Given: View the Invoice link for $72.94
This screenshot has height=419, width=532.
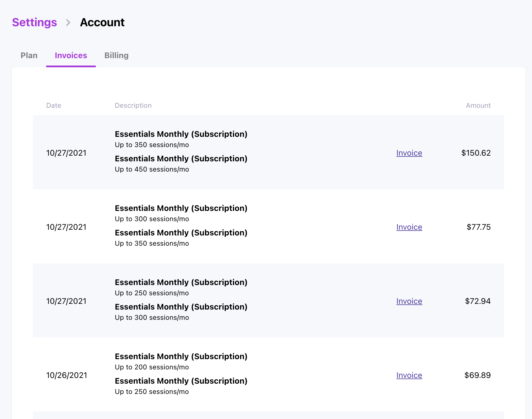Looking at the screenshot, I should [x=409, y=301].
